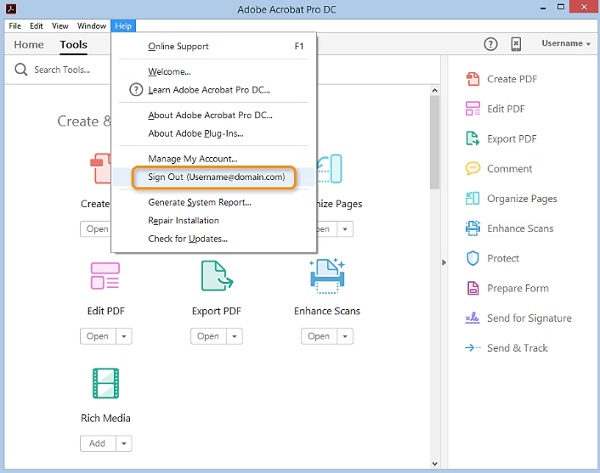Click the Send & Track label
This screenshot has width=600, height=473.
[517, 348]
